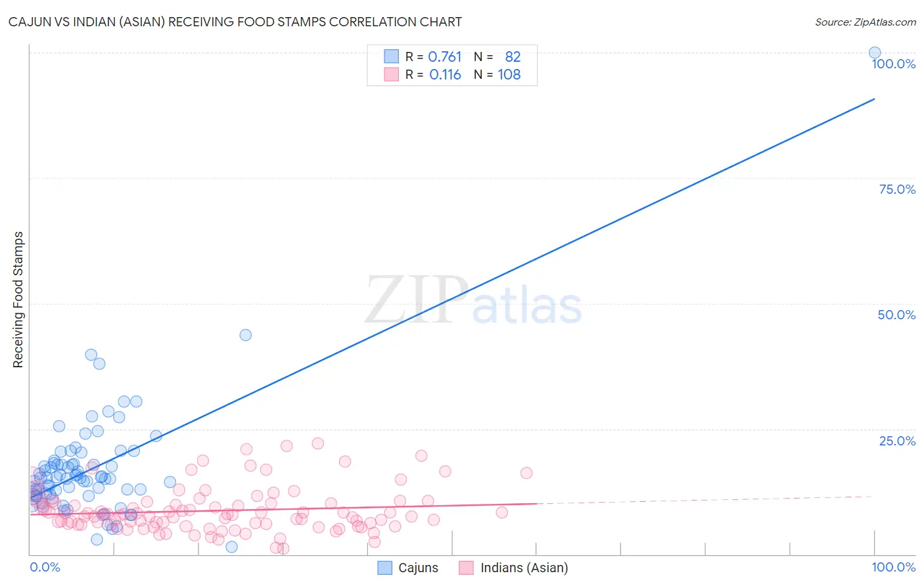Click the blue data point at 100%

875,53
